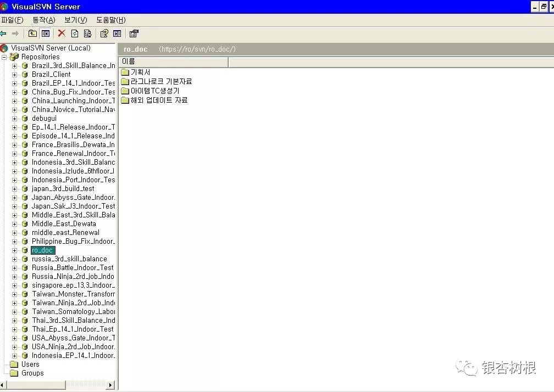
Task: Click the russia_3rd_skill_balance repository icon
Action: point(25,259)
